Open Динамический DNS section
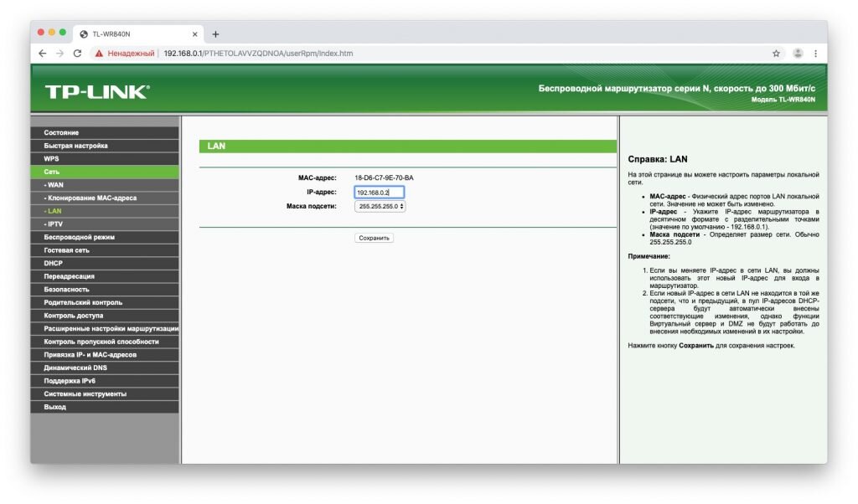The width and height of the screenshot is (858, 504). coord(105,368)
